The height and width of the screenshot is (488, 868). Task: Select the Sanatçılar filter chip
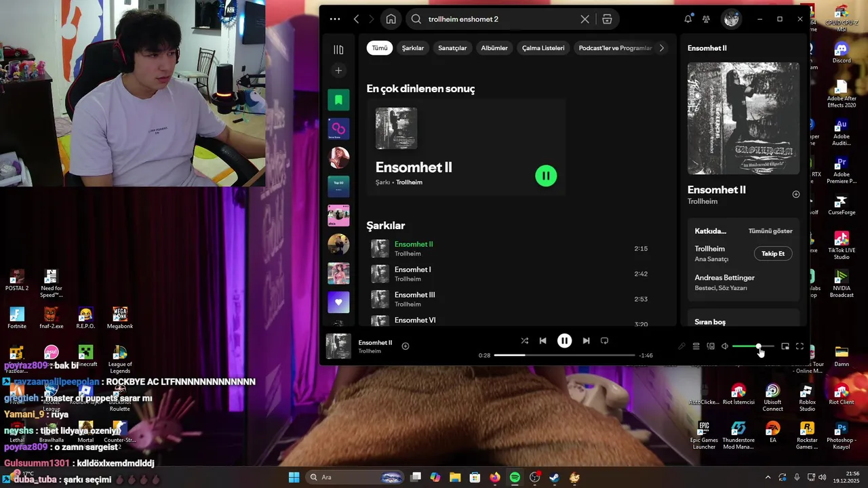pyautogui.click(x=452, y=48)
